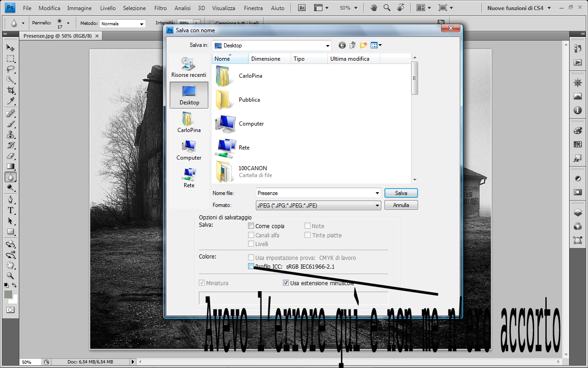The width and height of the screenshot is (588, 368).
Task: Uncheck Usa estensione minuscole
Action: [286, 283]
